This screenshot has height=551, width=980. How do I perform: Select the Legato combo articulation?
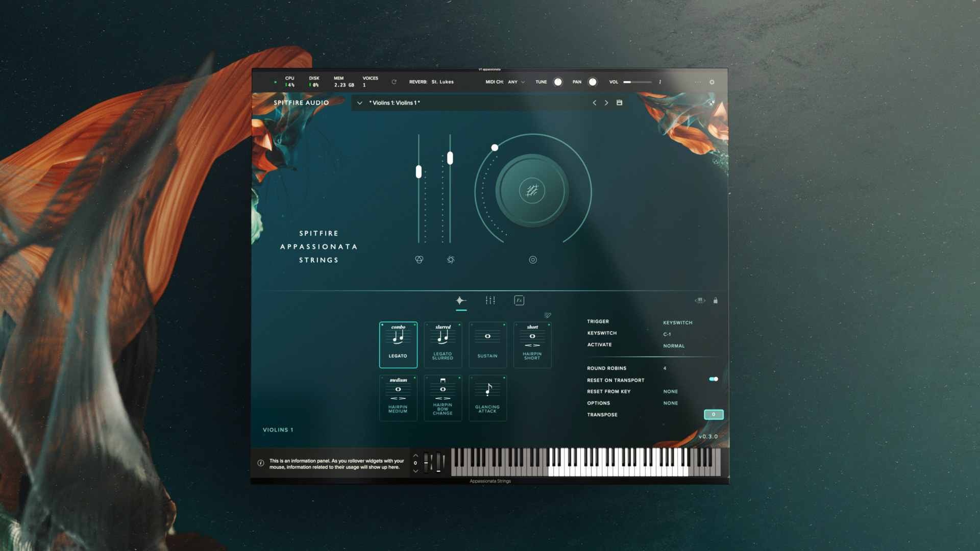tap(398, 345)
